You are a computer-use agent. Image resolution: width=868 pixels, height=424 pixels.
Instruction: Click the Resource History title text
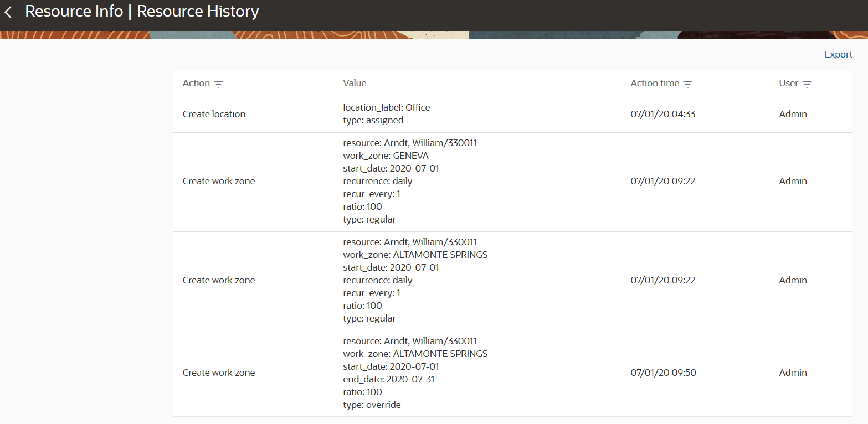(x=197, y=11)
